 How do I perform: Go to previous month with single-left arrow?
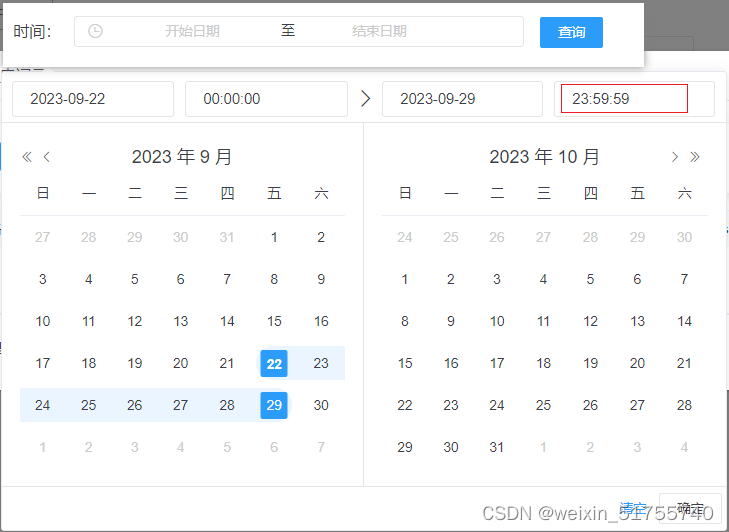tap(46, 157)
